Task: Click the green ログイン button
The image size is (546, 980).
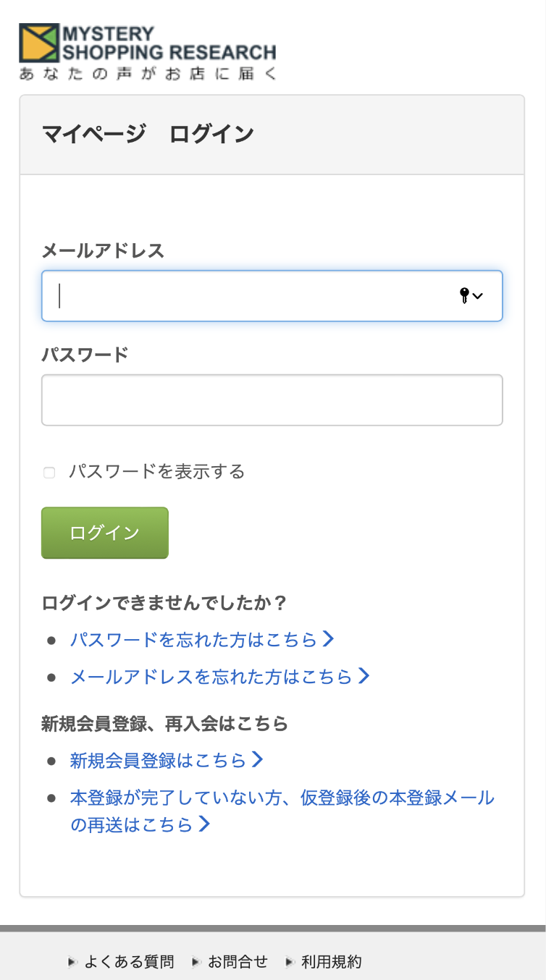Action: tap(104, 533)
